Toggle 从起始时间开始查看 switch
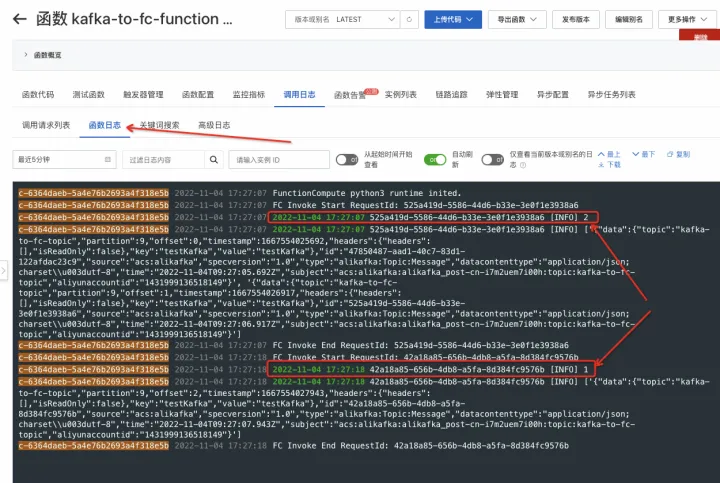Screen dimensions: 720x483 (347, 160)
